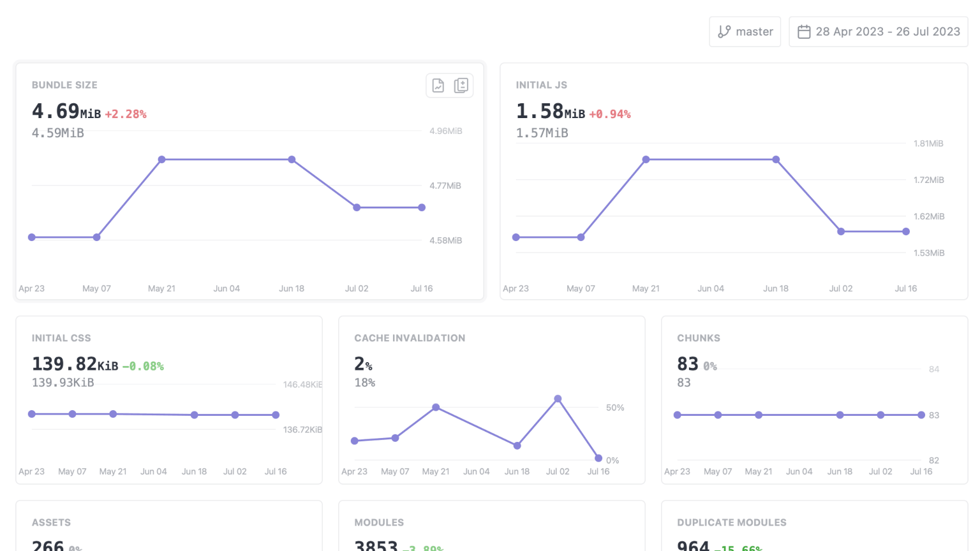Select Cache Invalidation point at May 07

tap(395, 438)
